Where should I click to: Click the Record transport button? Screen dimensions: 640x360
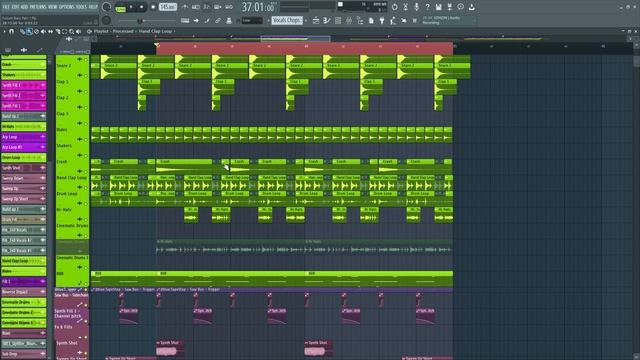tap(153, 7)
